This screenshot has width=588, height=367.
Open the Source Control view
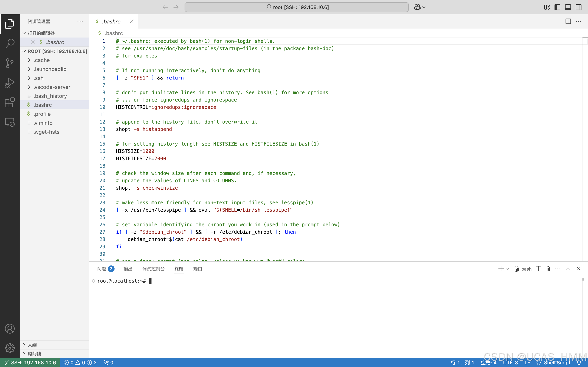tap(10, 63)
